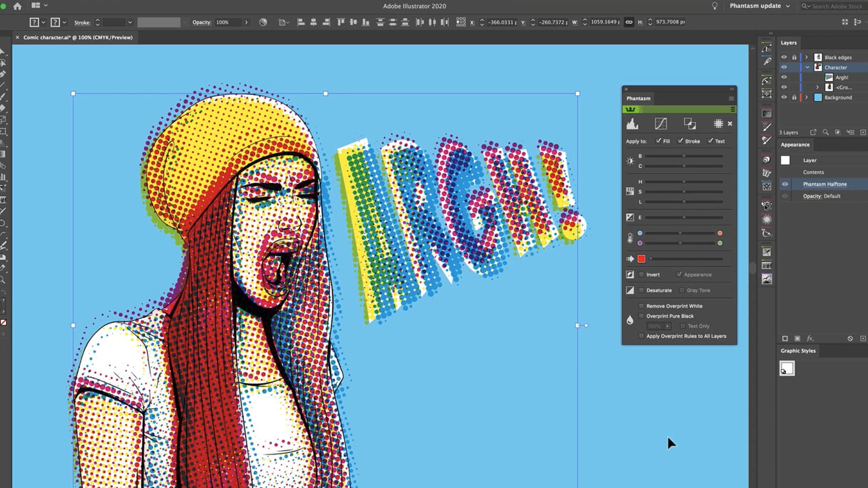Open the Phantasm panel hamburger menu
The height and width of the screenshot is (488, 868).
click(731, 99)
